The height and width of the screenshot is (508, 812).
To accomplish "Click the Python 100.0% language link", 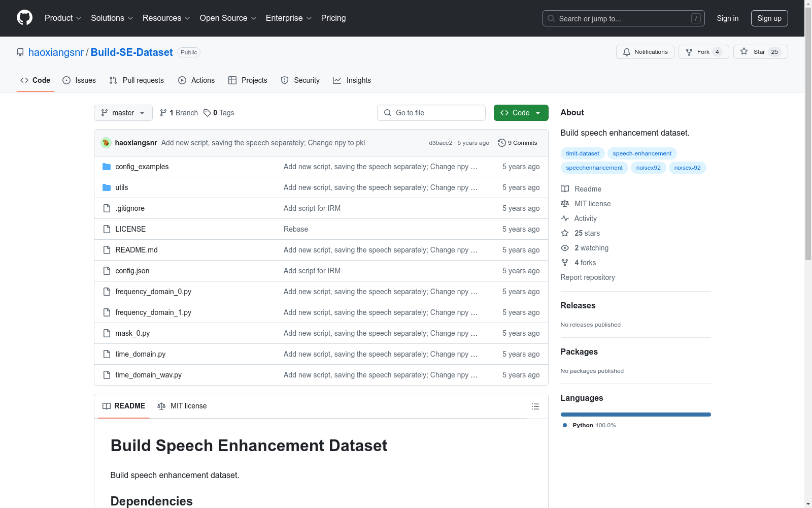I will [590, 425].
